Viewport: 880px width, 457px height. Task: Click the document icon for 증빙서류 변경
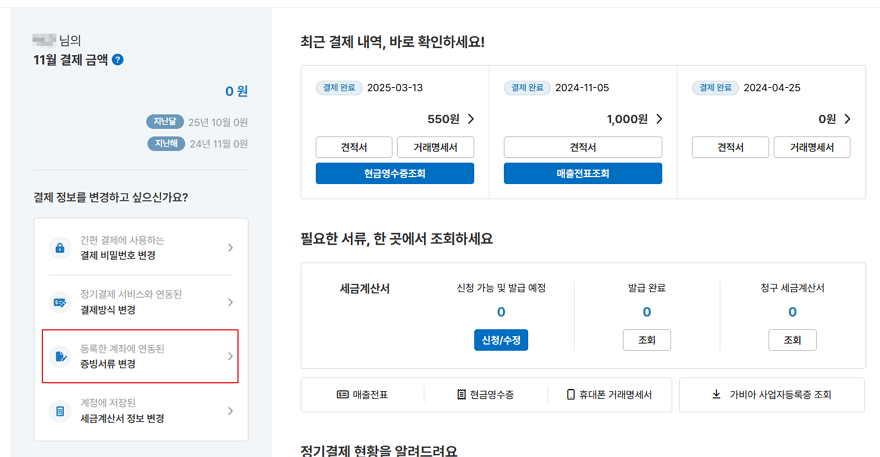(60, 356)
